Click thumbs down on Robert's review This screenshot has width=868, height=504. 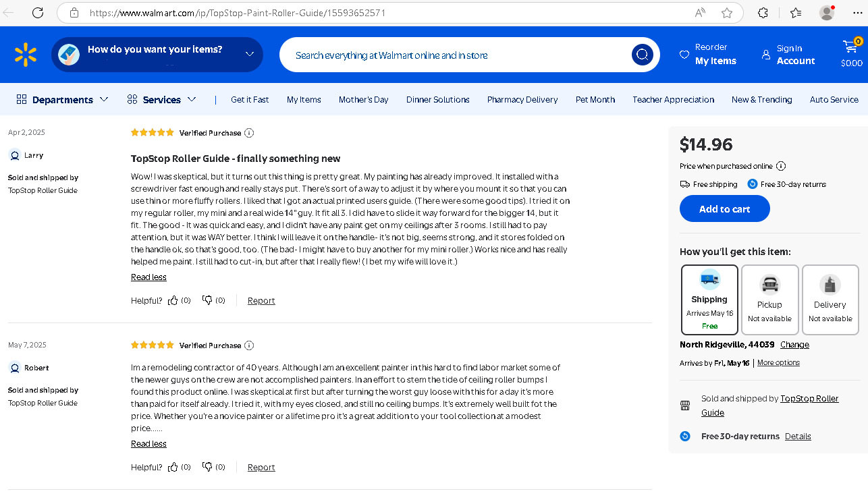tap(208, 467)
